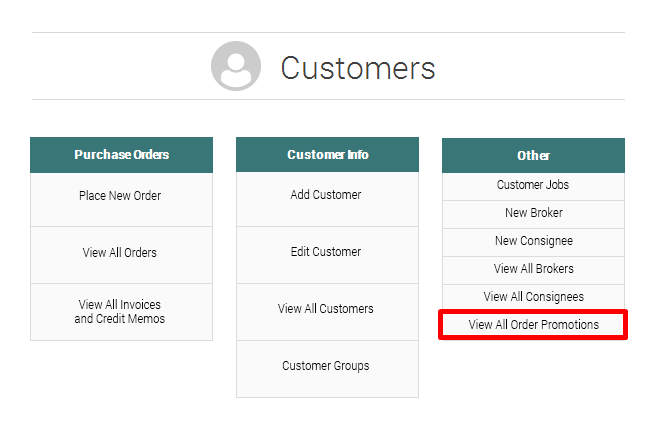Select the Customer Info column header
The image size is (661, 441).
coord(327,155)
